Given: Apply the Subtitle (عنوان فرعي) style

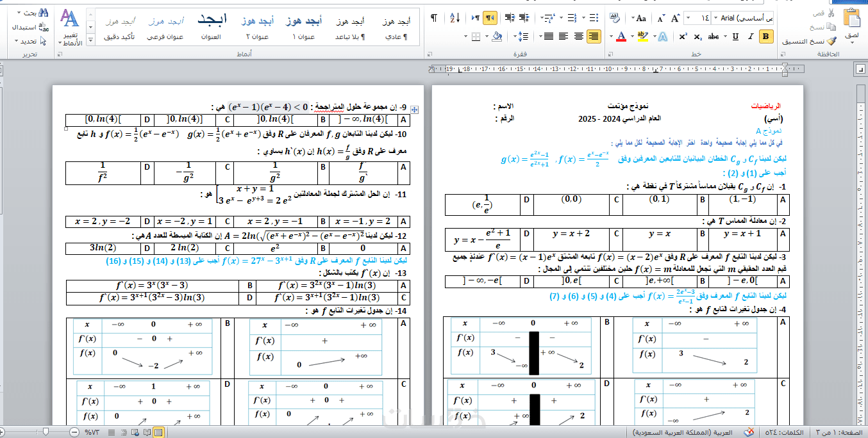Looking at the screenshot, I should tap(165, 27).
